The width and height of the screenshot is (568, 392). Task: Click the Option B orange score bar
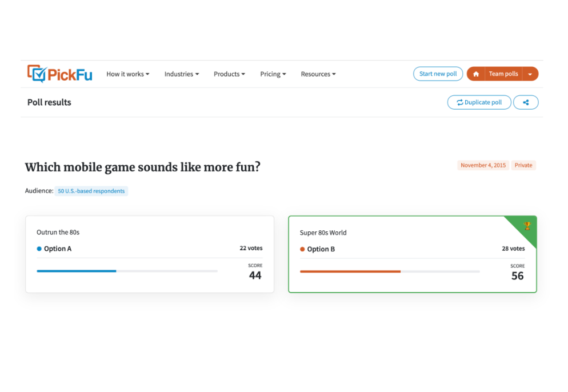pos(350,271)
